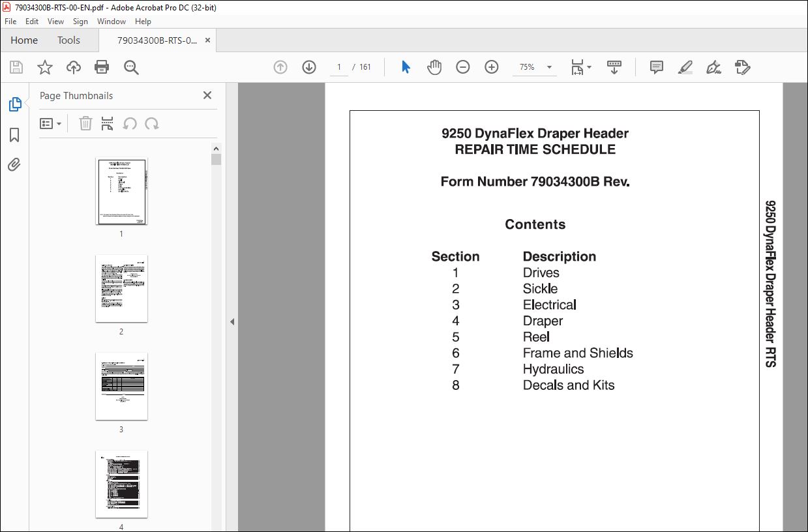Click the '/ 161' total page count
The height and width of the screenshot is (532, 808).
pyautogui.click(x=361, y=67)
